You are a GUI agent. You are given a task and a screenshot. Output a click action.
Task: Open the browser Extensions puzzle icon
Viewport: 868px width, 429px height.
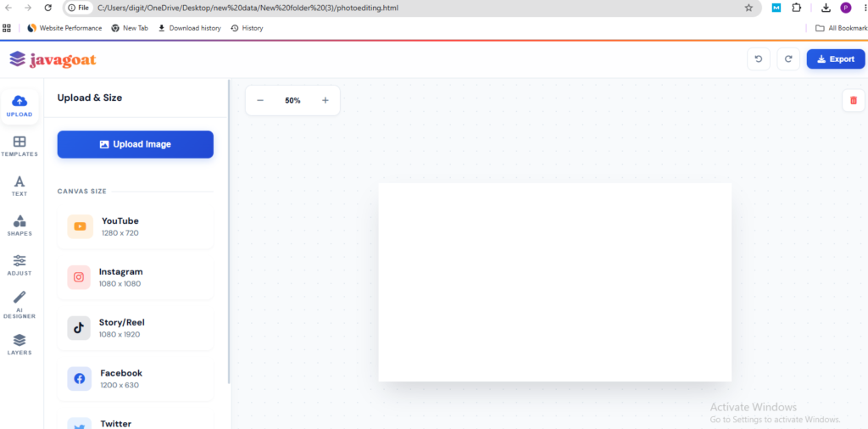pyautogui.click(x=797, y=8)
